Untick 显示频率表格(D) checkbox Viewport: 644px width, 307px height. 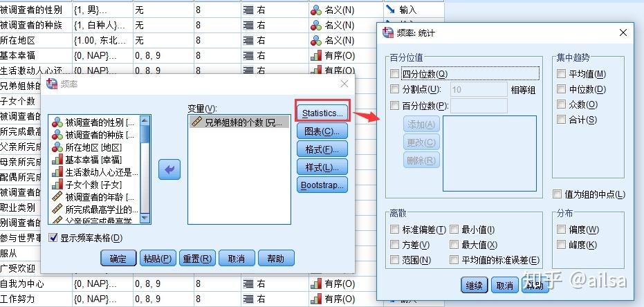point(54,238)
